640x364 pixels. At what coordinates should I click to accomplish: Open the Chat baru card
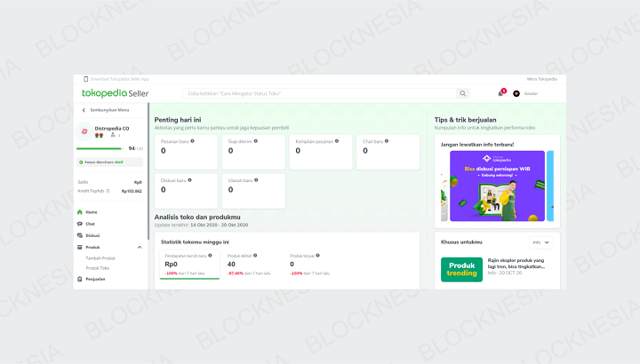[x=388, y=152]
